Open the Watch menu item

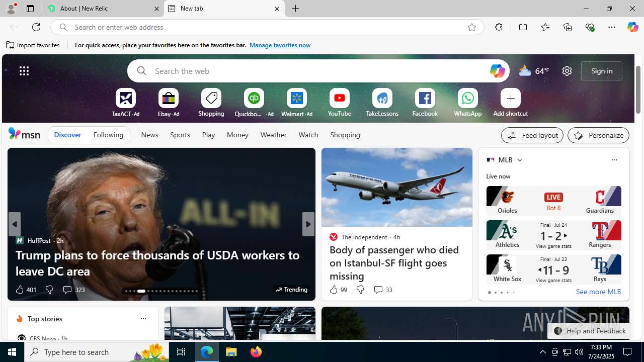click(308, 135)
